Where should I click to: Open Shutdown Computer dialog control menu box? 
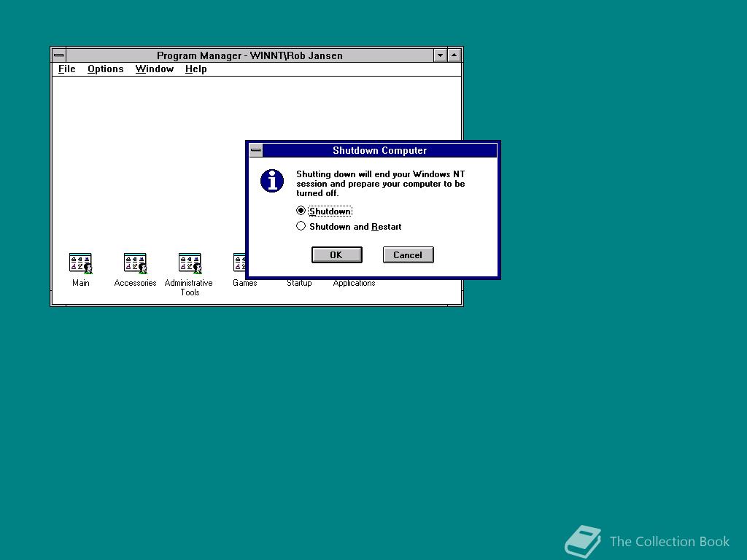click(x=256, y=150)
